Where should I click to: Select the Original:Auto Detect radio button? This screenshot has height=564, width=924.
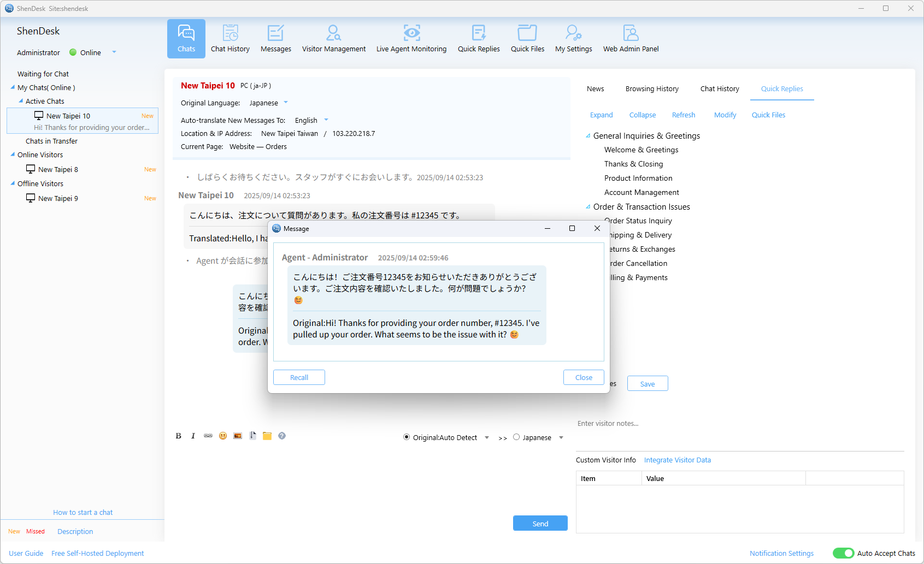[x=407, y=437]
